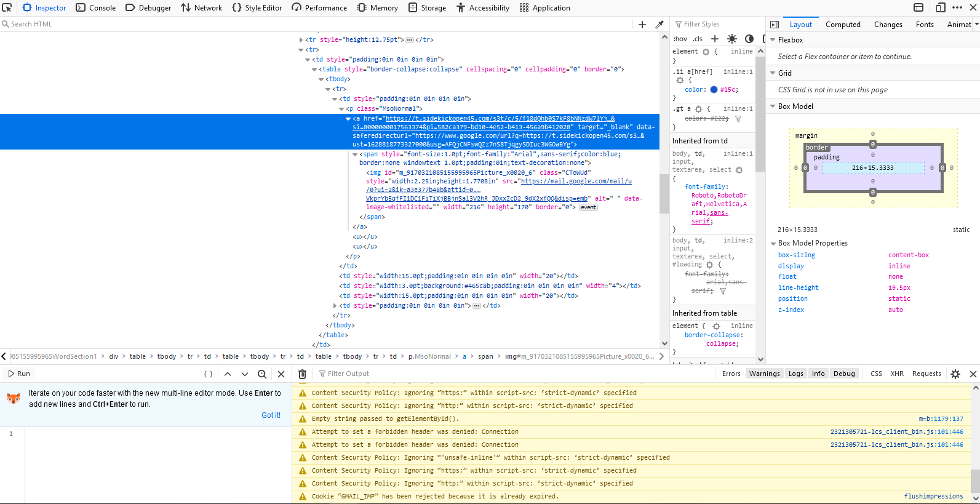The height and width of the screenshot is (504, 980).
Task: Go to next console history expression
Action: [245, 374]
